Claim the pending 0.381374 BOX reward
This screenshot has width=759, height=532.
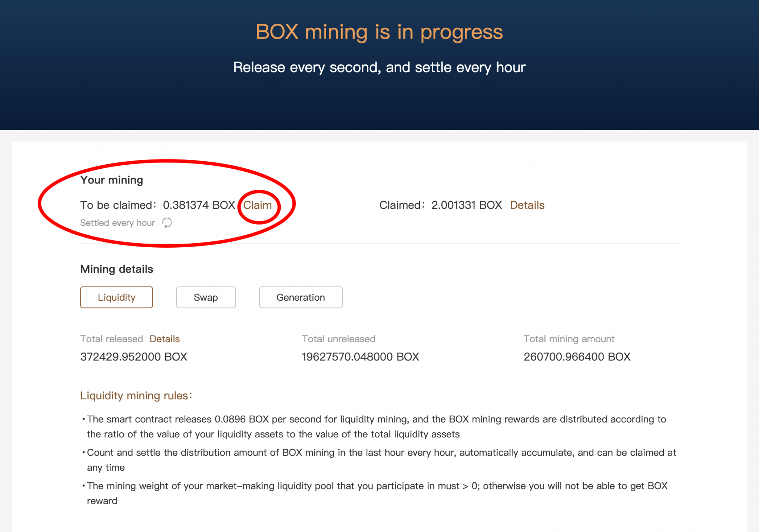tap(258, 205)
